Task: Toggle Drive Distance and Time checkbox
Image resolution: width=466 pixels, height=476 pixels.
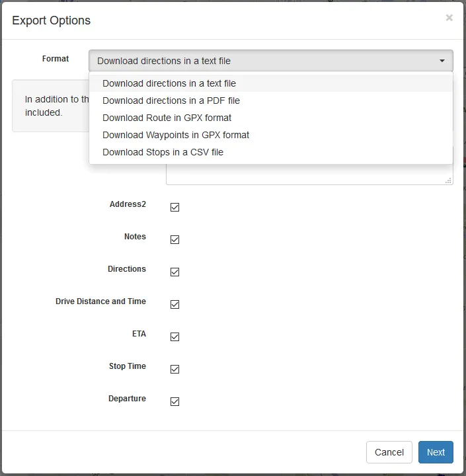Action: tap(175, 305)
